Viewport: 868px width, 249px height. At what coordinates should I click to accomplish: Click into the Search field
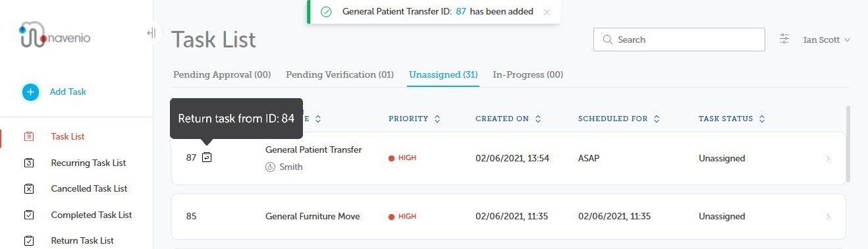click(679, 40)
